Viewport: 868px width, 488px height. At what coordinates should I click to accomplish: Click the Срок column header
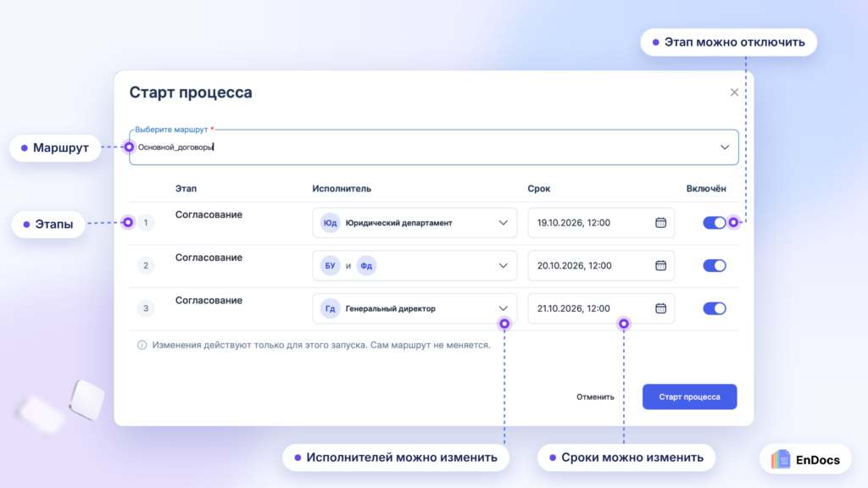[538, 189]
